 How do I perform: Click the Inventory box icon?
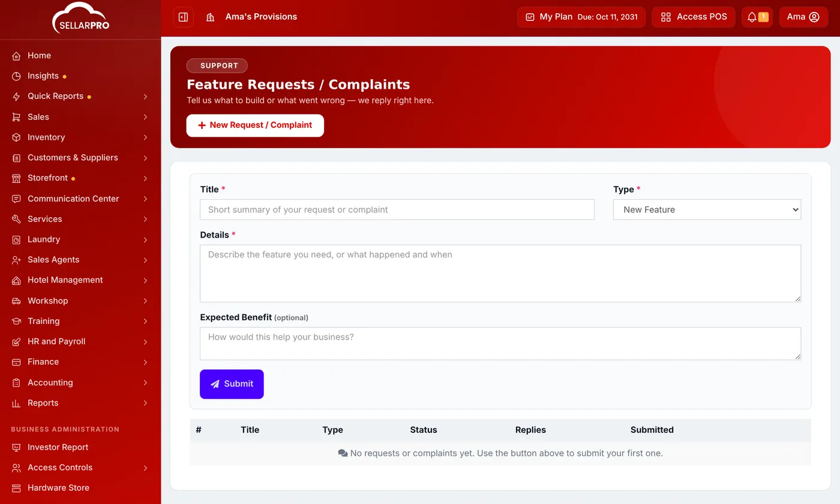(x=16, y=137)
